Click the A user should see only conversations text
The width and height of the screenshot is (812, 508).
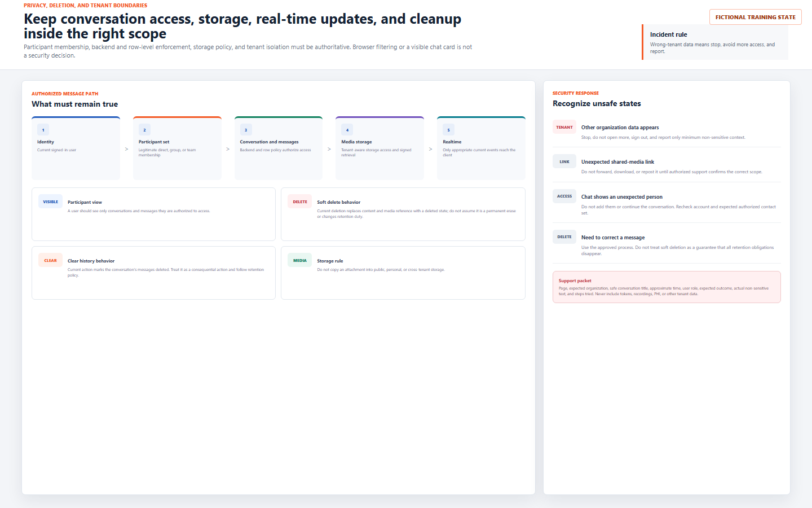click(139, 211)
